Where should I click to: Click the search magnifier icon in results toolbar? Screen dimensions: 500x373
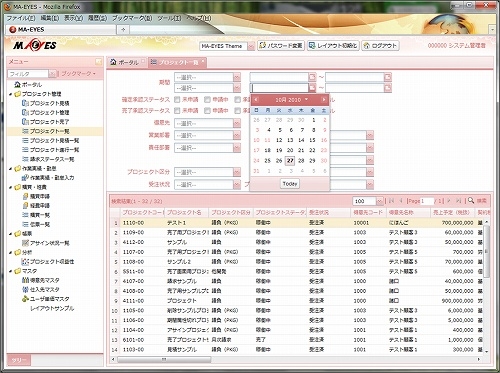click(x=471, y=200)
